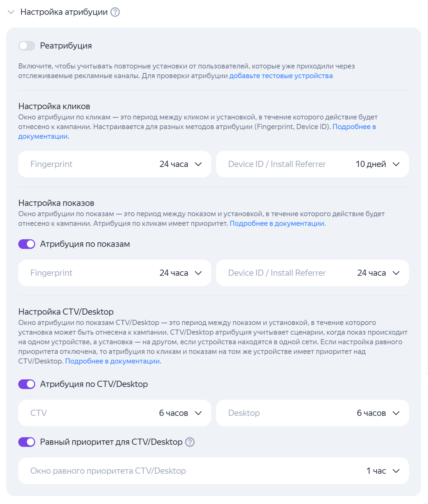Click chevron arrow next to 10 дней

[x=396, y=164]
